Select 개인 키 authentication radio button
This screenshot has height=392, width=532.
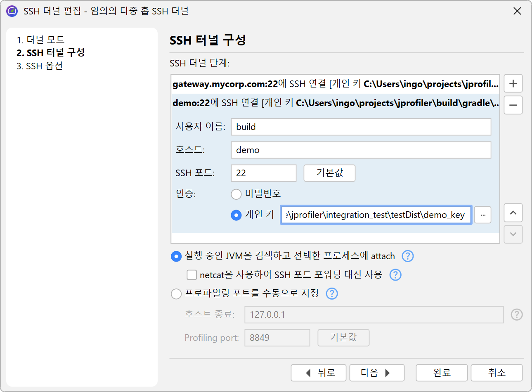click(236, 215)
